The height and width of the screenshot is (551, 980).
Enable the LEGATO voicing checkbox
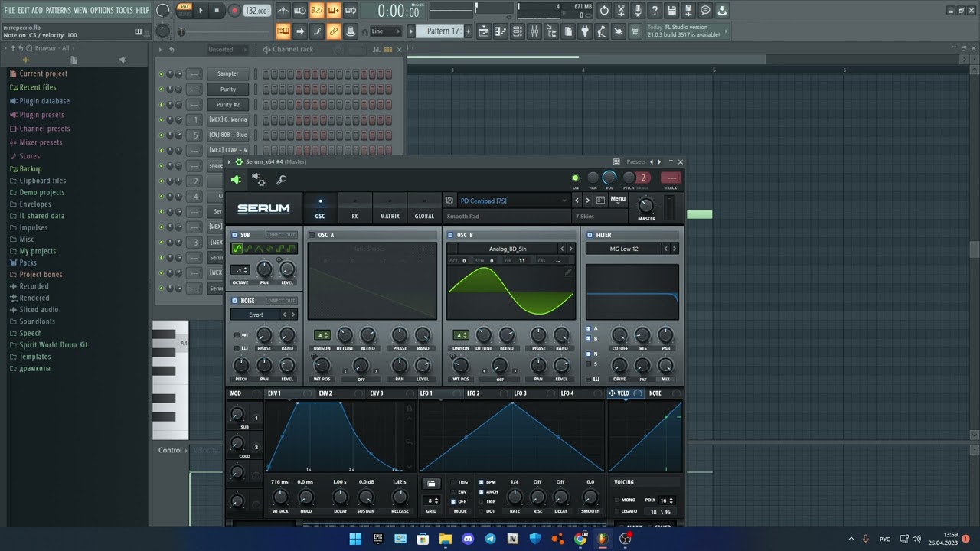(x=616, y=511)
